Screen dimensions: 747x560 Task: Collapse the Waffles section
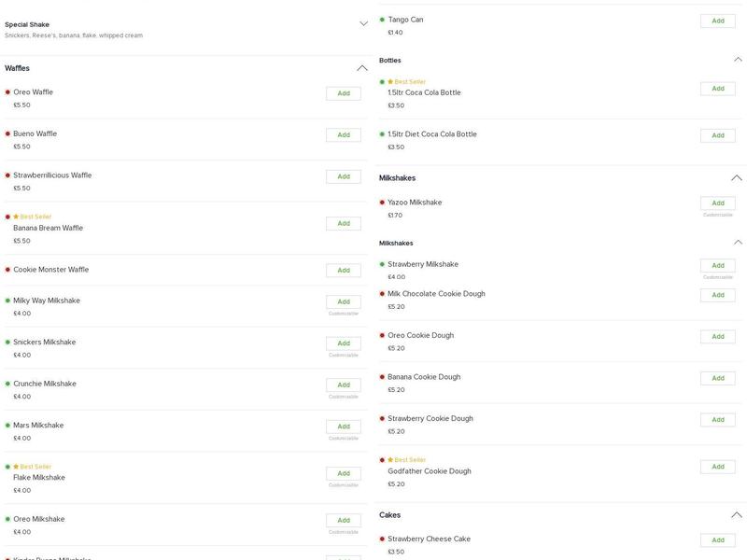click(362, 68)
